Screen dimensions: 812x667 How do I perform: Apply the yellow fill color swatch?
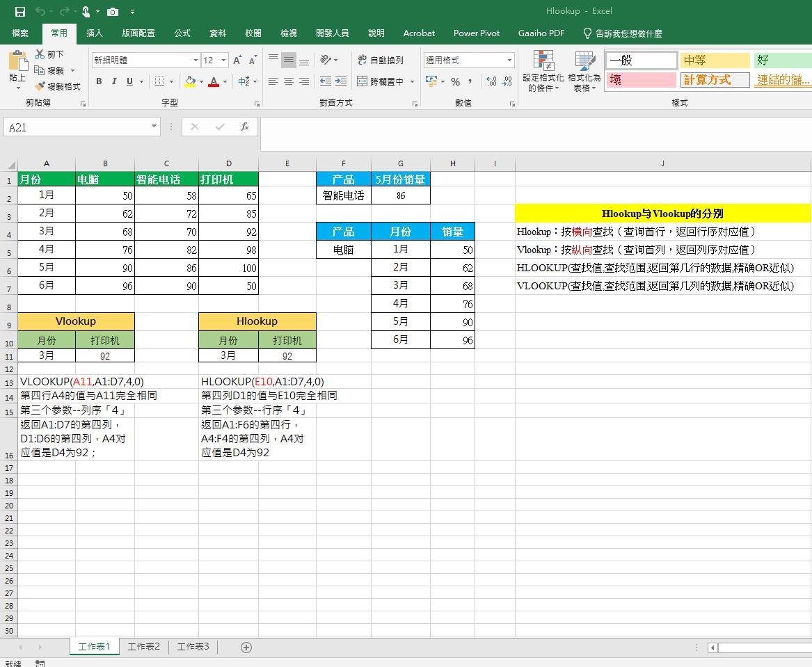pos(190,81)
